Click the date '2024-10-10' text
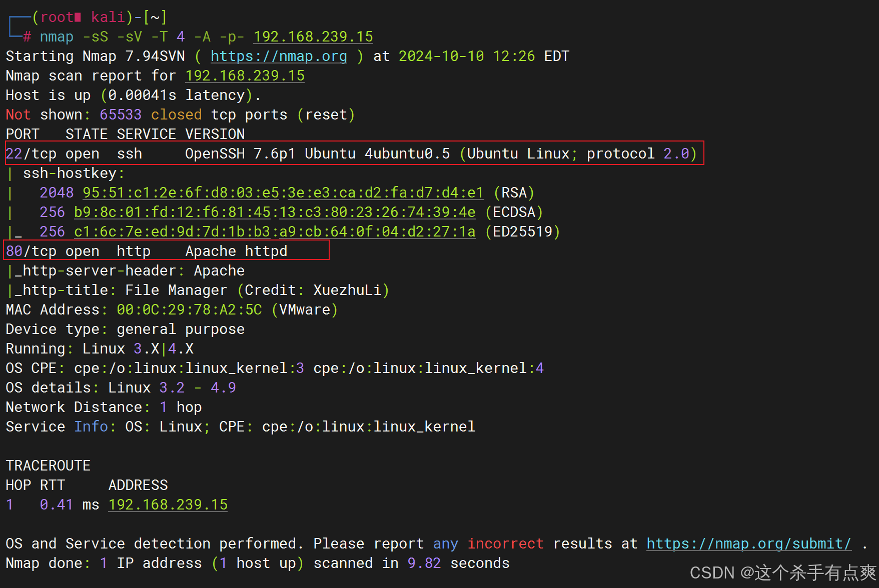Screen dimensions: 879x588 pos(441,56)
